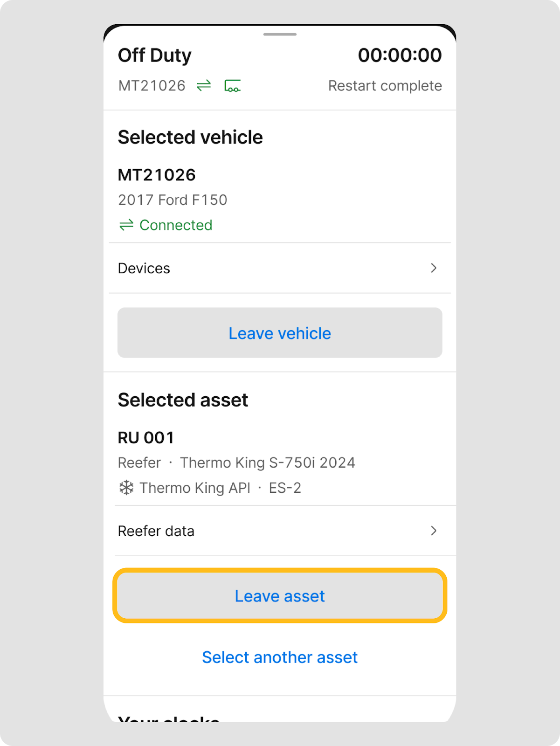Select the RU 001 asset name
The width and height of the screenshot is (560, 746).
tap(146, 438)
